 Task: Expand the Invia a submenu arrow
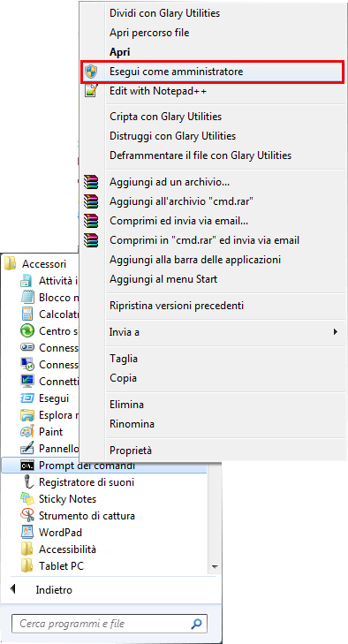point(336,331)
